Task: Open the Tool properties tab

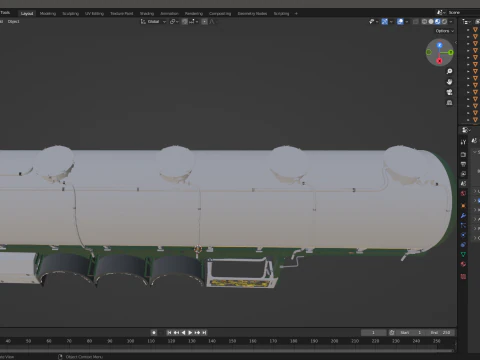Action: (x=463, y=142)
